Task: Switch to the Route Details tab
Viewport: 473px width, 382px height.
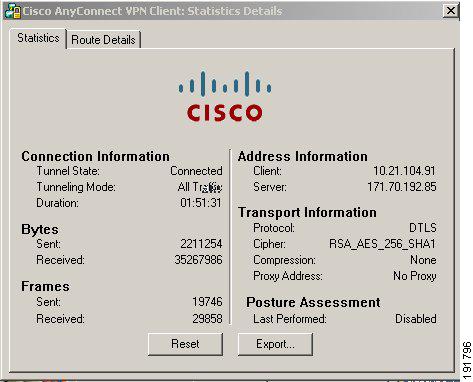Action: click(103, 40)
